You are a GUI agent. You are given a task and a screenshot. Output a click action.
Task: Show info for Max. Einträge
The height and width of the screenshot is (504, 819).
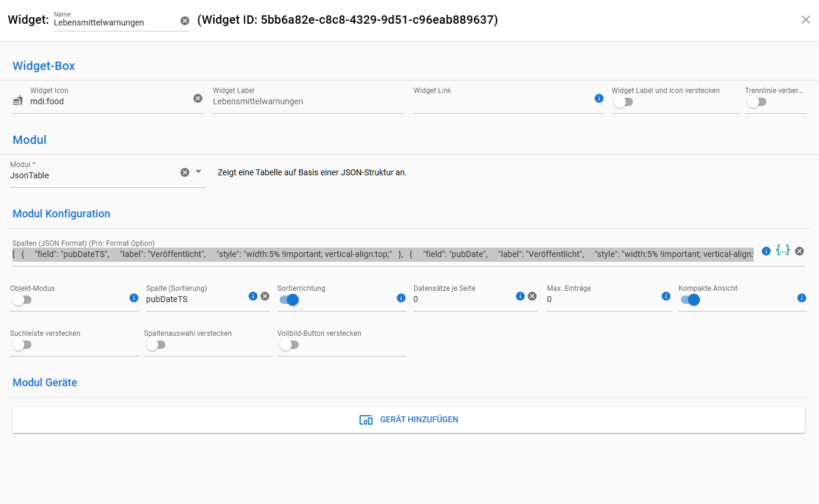pos(666,296)
